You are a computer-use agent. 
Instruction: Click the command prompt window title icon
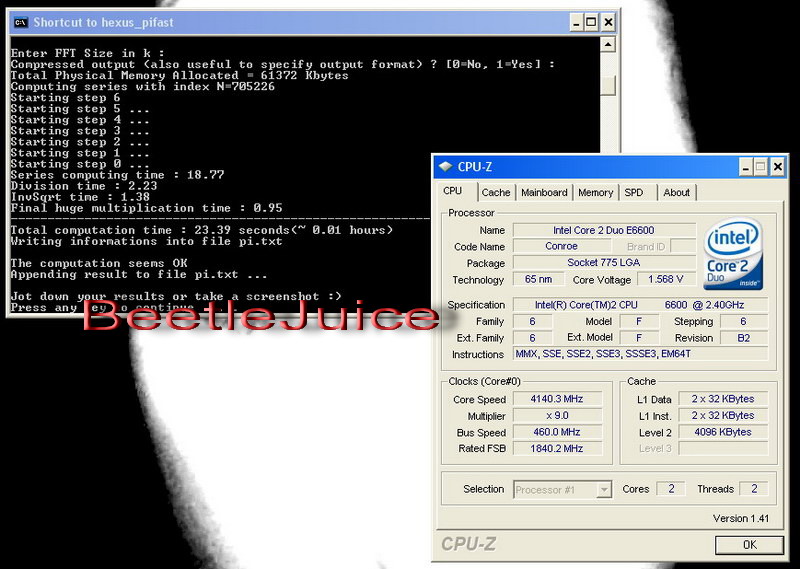[x=21, y=22]
